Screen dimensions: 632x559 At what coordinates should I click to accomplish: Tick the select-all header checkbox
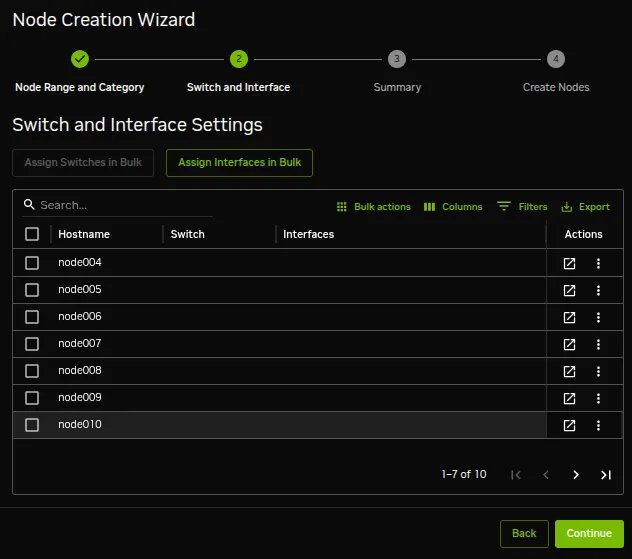(x=32, y=234)
